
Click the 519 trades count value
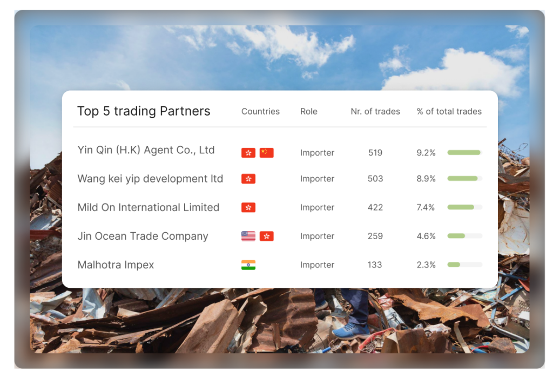point(375,153)
